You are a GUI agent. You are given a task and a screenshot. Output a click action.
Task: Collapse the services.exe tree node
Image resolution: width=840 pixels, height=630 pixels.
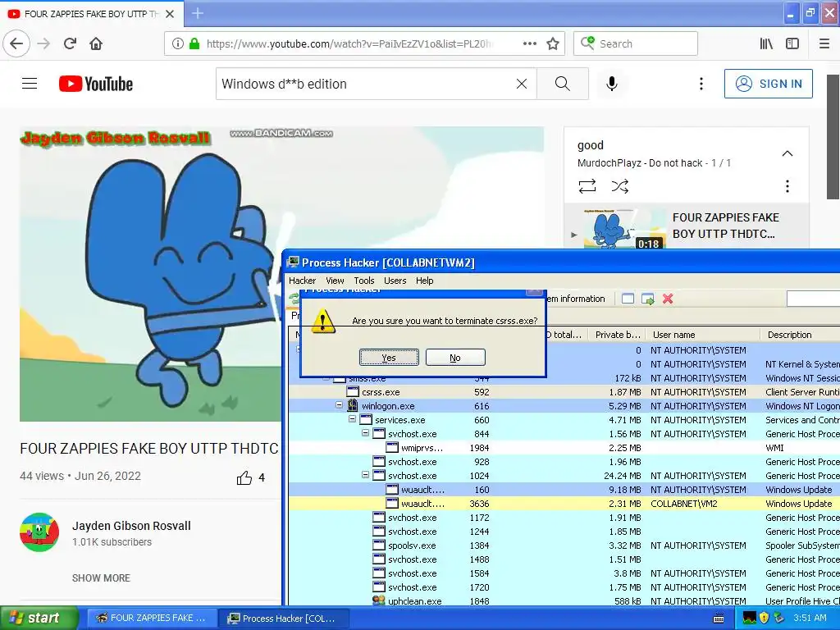click(x=352, y=419)
